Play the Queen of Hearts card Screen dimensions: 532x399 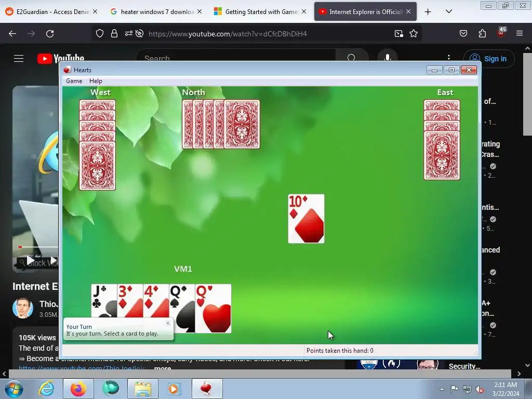tap(214, 309)
